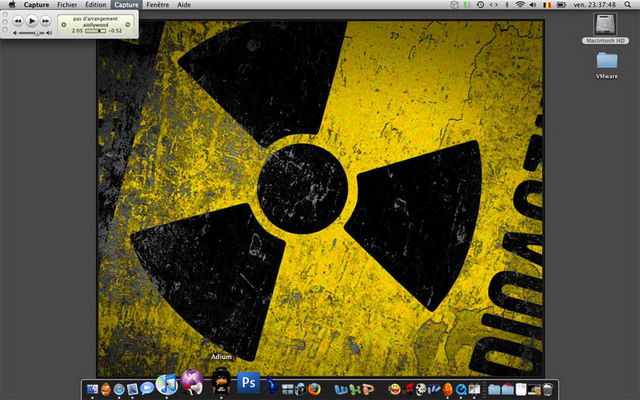This screenshot has width=640, height=400.
Task: Click remaining time -0:52 in mini player
Action: click(x=115, y=31)
